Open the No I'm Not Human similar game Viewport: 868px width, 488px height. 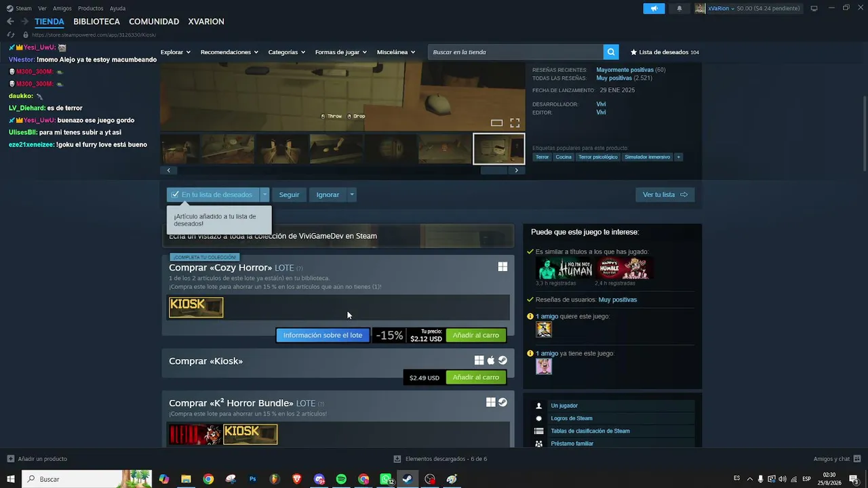(x=565, y=268)
